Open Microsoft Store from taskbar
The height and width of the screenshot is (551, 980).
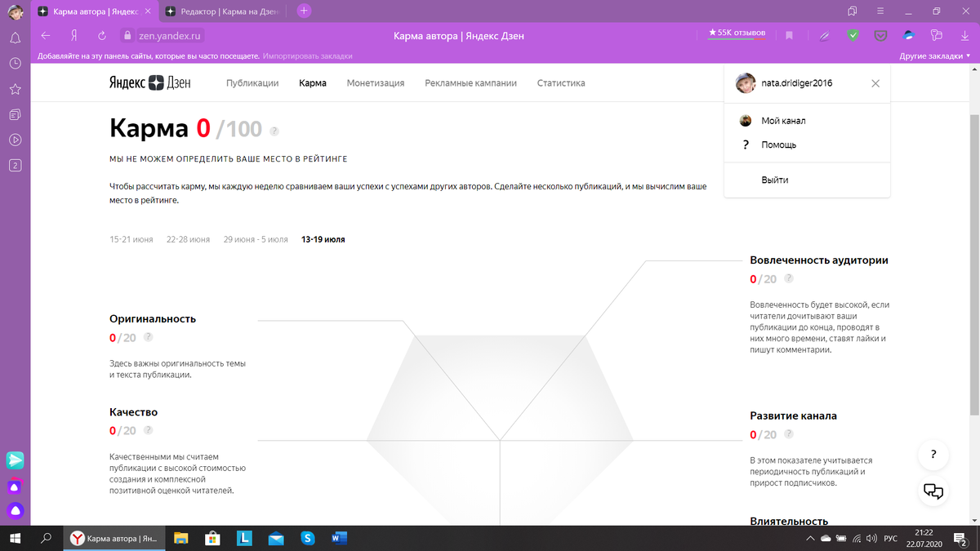pos(212,538)
